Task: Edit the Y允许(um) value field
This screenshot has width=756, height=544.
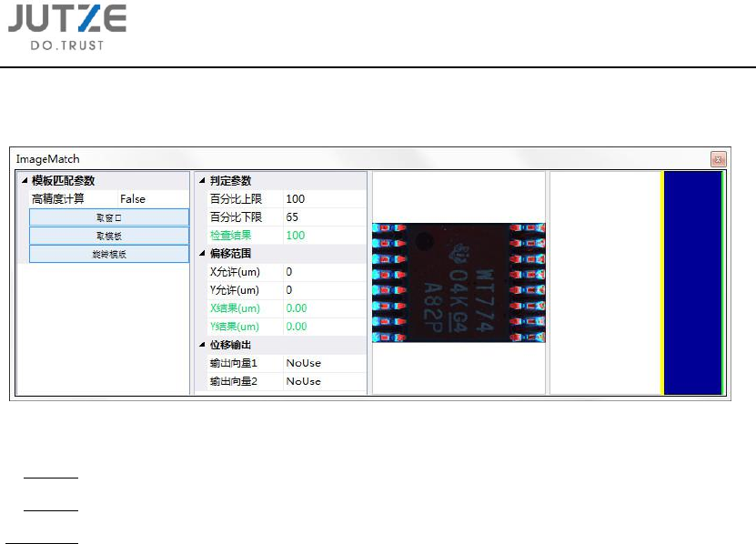Action: click(x=325, y=290)
